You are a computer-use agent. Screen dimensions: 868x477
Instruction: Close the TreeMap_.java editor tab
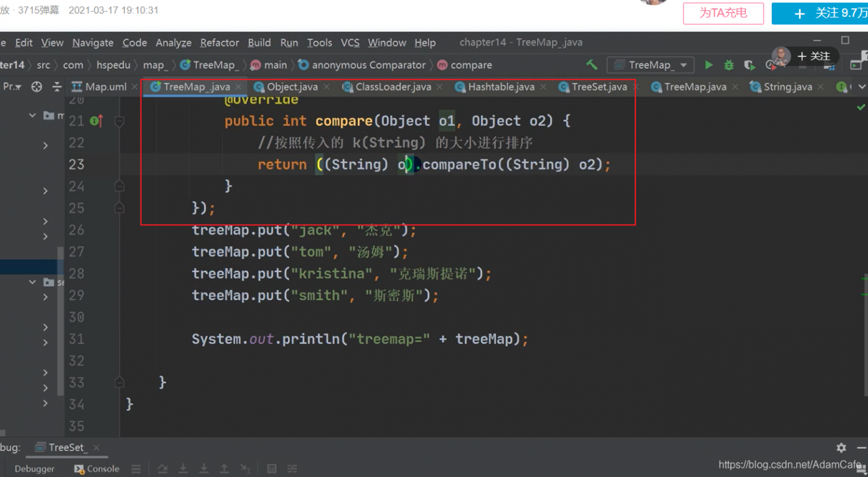pos(238,87)
